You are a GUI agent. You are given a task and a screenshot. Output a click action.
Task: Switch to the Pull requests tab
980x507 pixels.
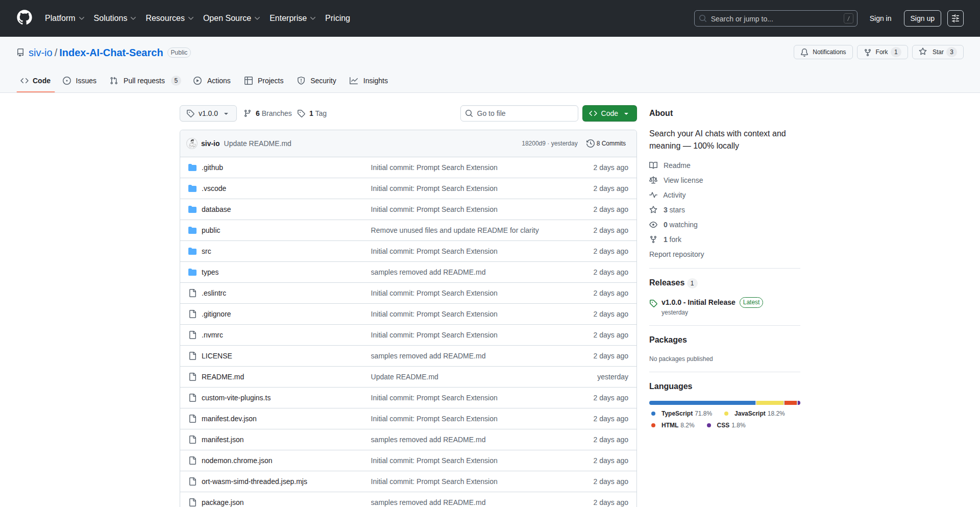tap(145, 81)
